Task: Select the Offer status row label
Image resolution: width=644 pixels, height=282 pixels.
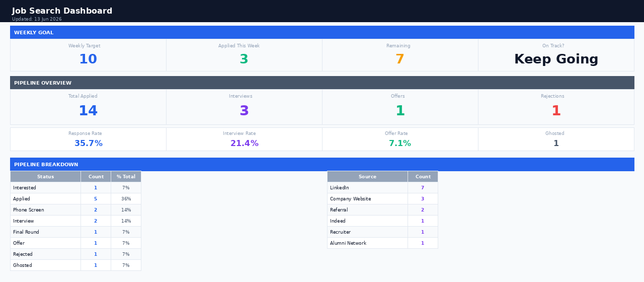Action: [x=19, y=243]
